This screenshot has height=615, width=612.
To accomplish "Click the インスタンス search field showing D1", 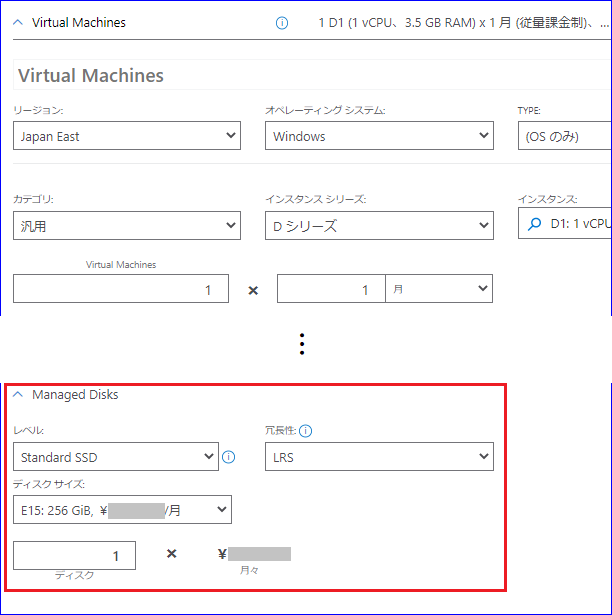I will click(565, 224).
